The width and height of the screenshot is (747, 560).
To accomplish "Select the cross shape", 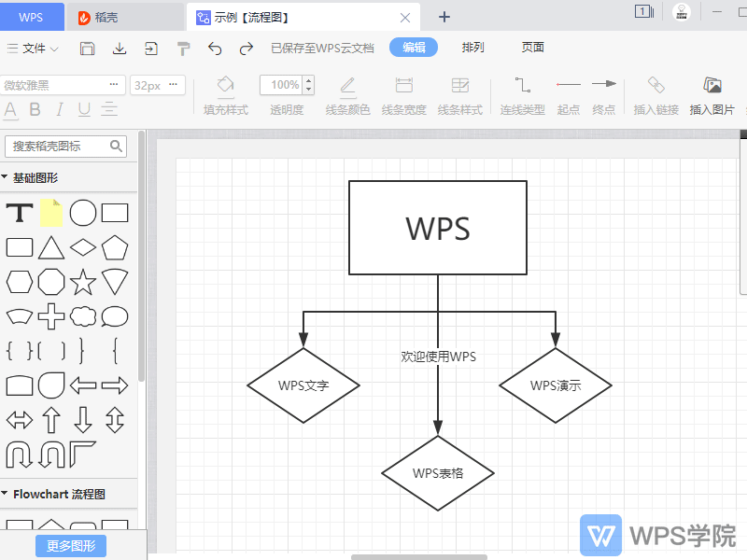I will (x=51, y=316).
